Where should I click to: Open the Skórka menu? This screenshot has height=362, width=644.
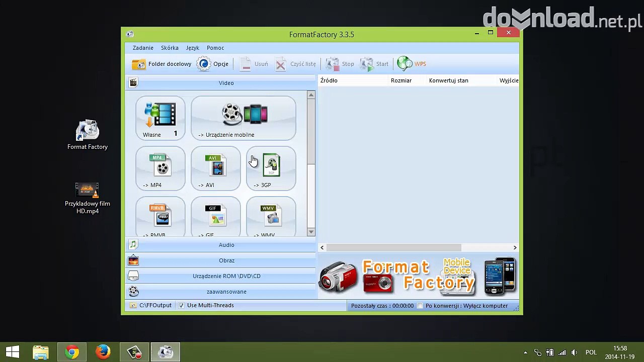coord(170,48)
